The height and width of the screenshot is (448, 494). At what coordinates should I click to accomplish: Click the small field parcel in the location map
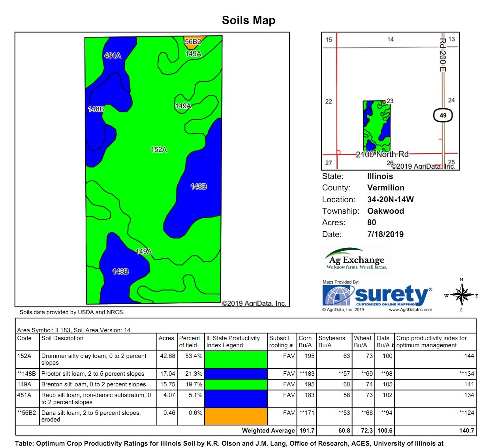pyautogui.click(x=376, y=126)
